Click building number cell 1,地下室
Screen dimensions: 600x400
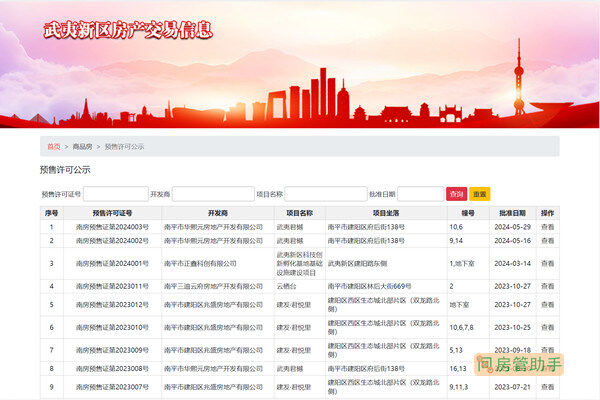(462, 263)
